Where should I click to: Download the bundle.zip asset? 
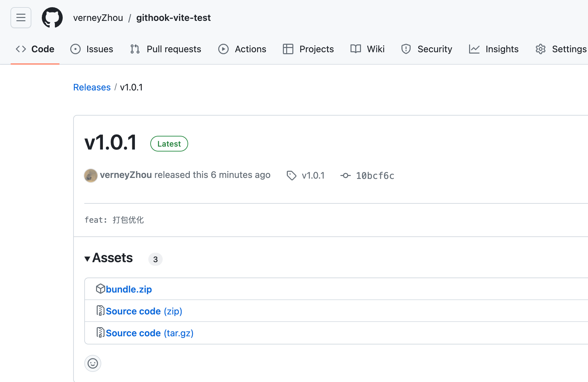point(129,289)
